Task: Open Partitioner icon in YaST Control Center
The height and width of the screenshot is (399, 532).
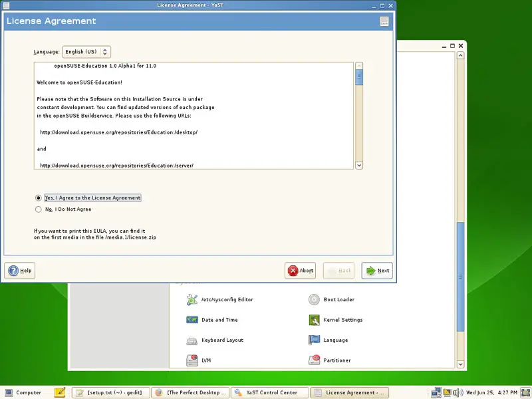Action: coord(314,360)
